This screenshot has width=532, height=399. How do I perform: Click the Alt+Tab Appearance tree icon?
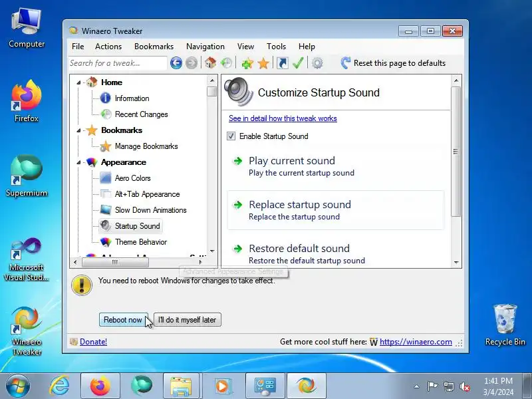click(x=106, y=194)
